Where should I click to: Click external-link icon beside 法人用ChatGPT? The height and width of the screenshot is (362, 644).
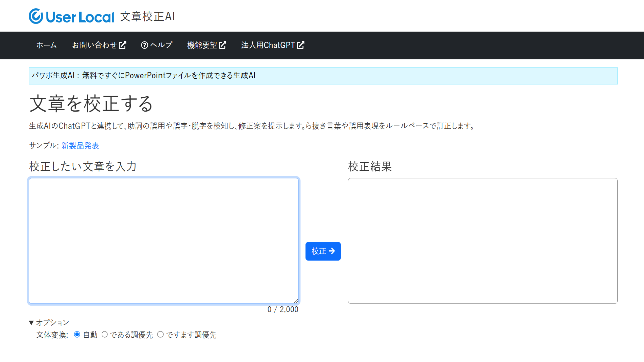click(301, 45)
